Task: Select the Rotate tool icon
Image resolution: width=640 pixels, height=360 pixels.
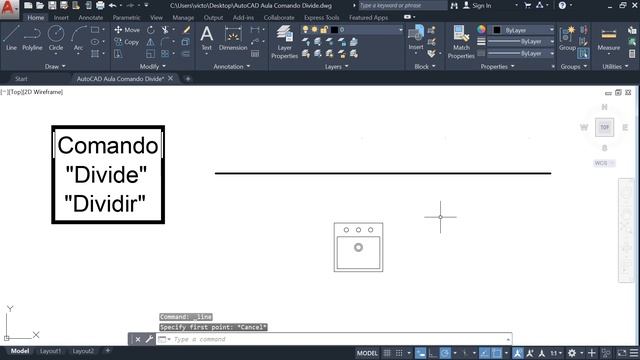Action: (151, 30)
